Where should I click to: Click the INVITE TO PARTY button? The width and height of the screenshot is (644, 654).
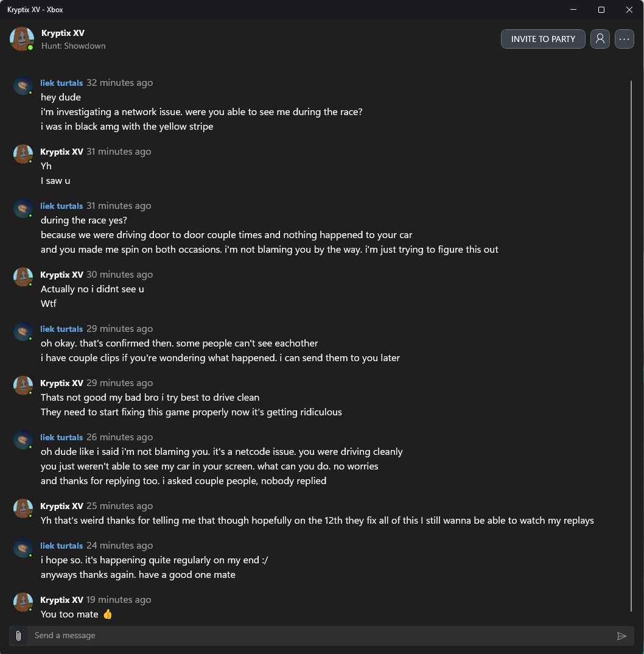tap(543, 39)
